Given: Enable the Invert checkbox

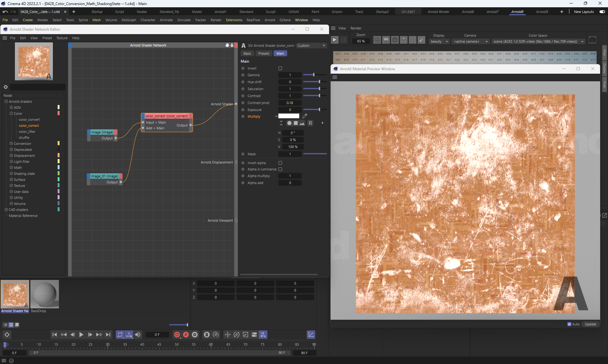Looking at the screenshot, I should pyautogui.click(x=280, y=68).
